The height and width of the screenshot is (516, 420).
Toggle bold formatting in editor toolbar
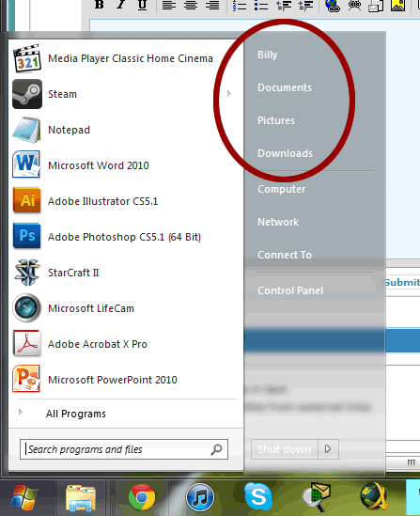tap(99, 5)
